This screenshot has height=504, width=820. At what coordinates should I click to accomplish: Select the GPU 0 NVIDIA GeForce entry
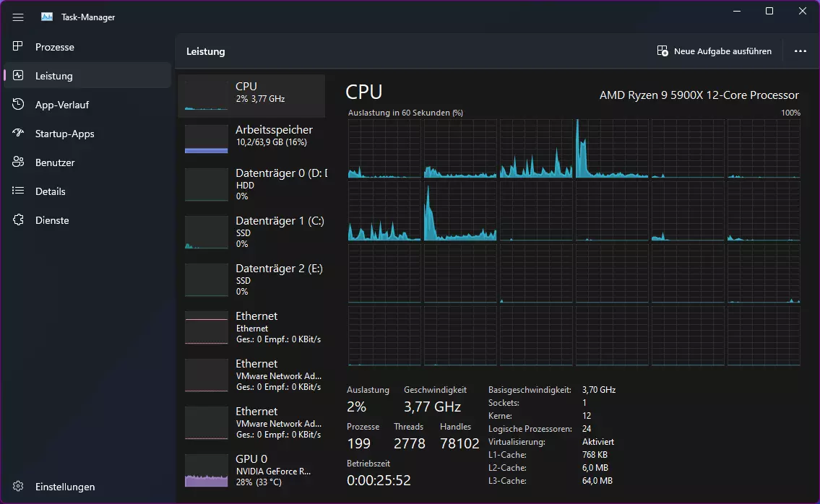(251, 470)
